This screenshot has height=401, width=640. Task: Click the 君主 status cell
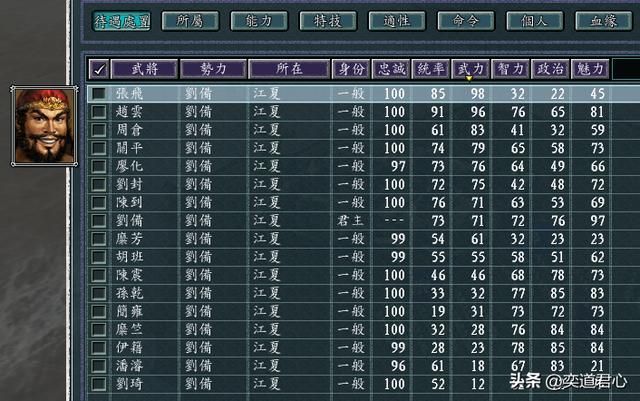pos(350,221)
